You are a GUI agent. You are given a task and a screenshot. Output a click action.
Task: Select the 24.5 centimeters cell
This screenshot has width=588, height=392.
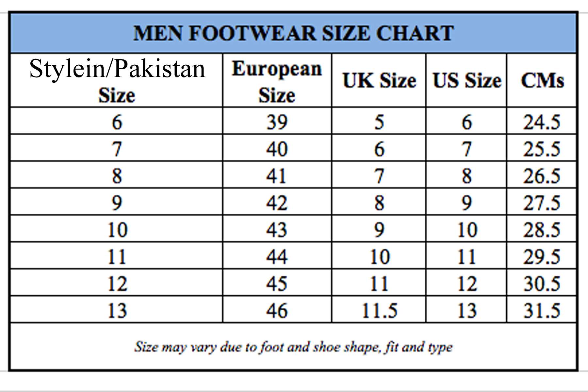point(542,122)
